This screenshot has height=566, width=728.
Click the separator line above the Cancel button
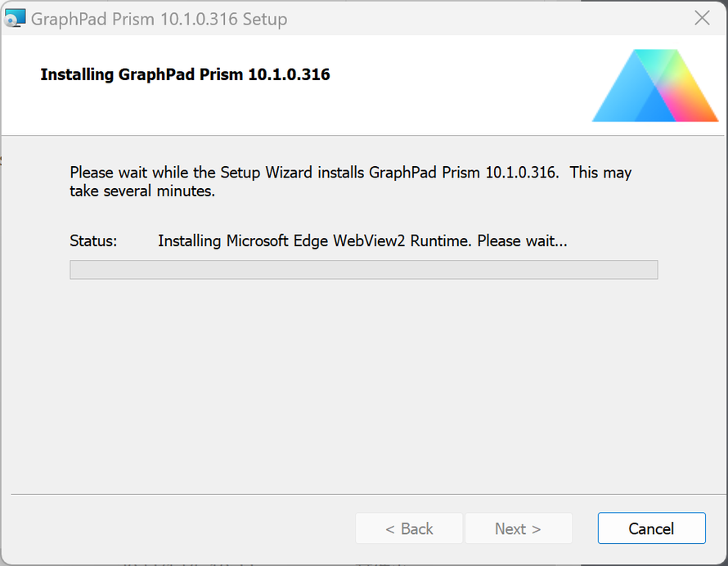coord(363,494)
